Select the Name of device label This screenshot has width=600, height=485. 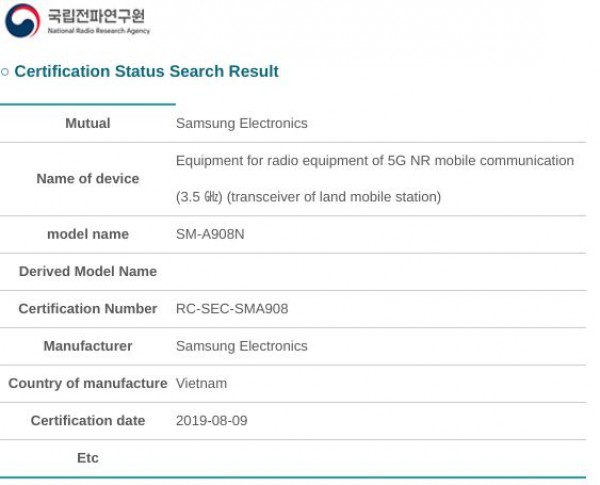pyautogui.click(x=88, y=179)
